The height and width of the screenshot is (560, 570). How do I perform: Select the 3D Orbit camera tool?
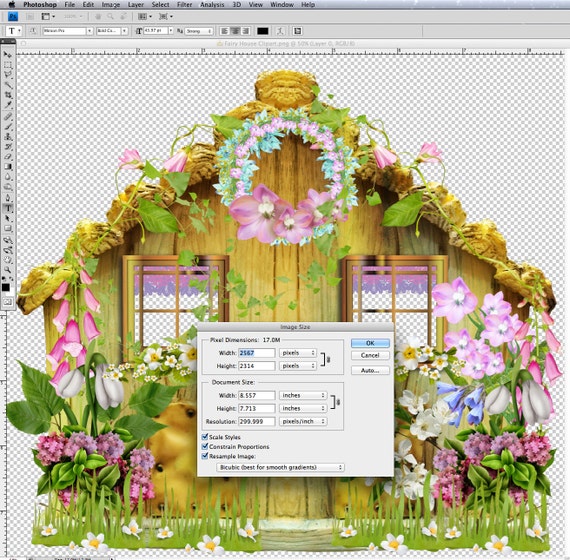[x=8, y=250]
